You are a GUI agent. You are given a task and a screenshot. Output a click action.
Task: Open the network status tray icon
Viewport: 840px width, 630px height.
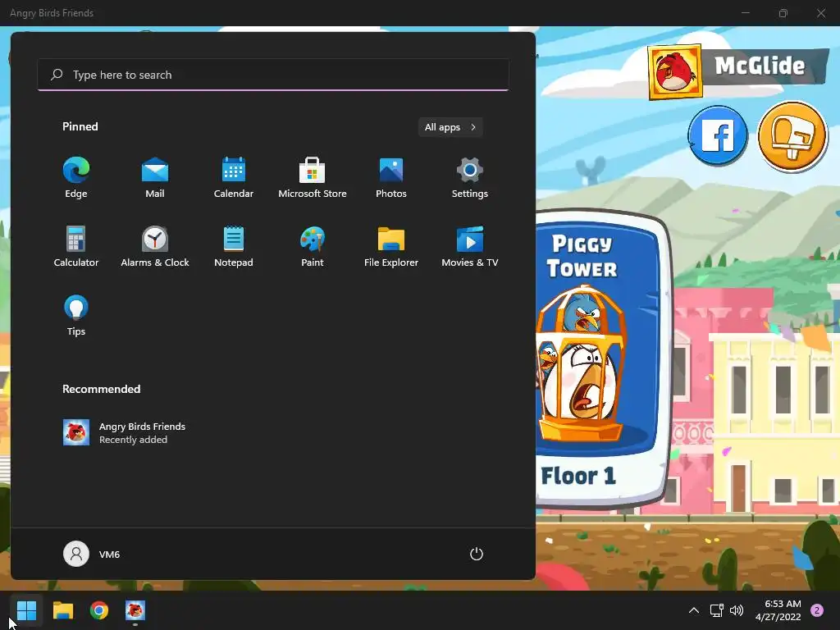716,610
